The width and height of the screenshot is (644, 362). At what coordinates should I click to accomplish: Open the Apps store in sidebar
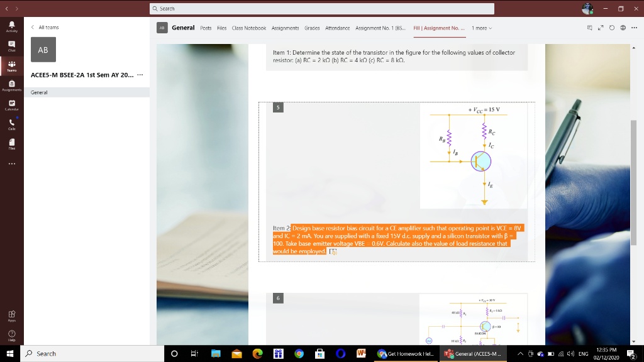tap(11, 316)
